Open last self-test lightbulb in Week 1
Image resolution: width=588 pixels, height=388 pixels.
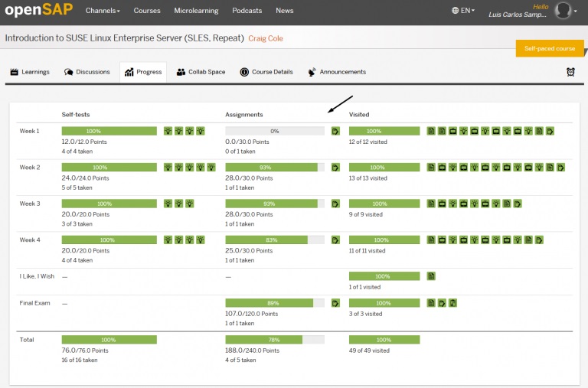tap(201, 131)
